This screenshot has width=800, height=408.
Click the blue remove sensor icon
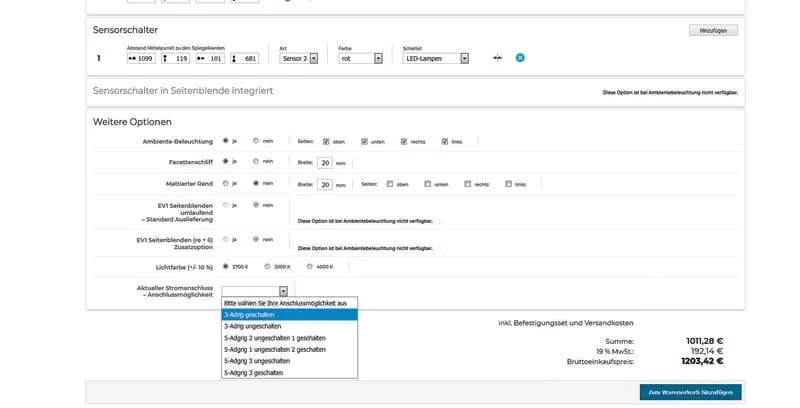click(520, 58)
